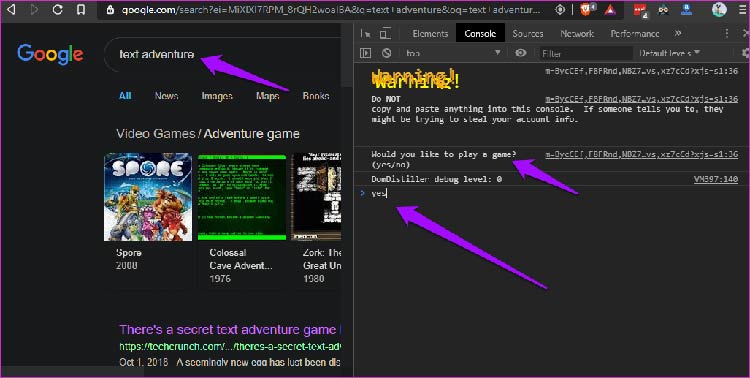This screenshot has height=378, width=750.
Task: Clear the console with the ban icon
Action: [386, 53]
